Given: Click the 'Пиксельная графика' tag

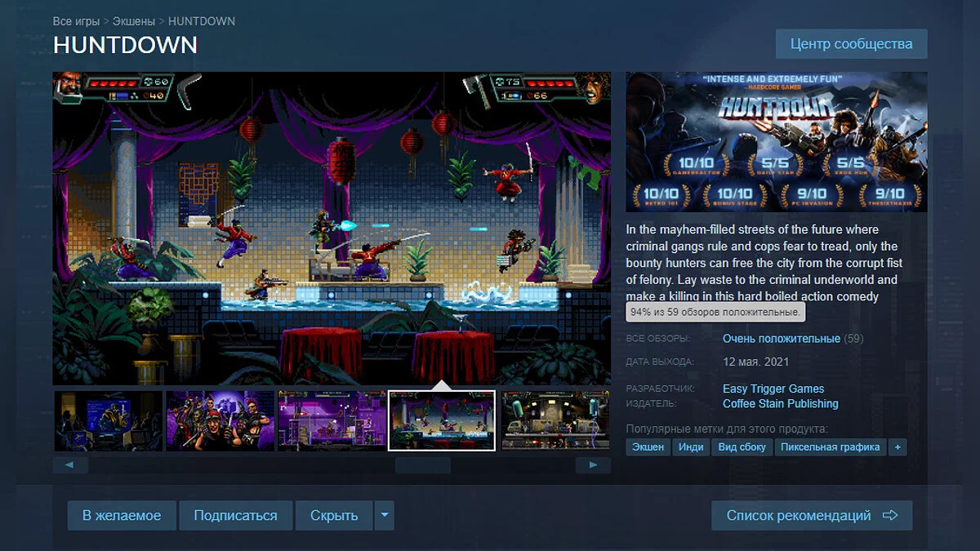Looking at the screenshot, I should tap(831, 447).
